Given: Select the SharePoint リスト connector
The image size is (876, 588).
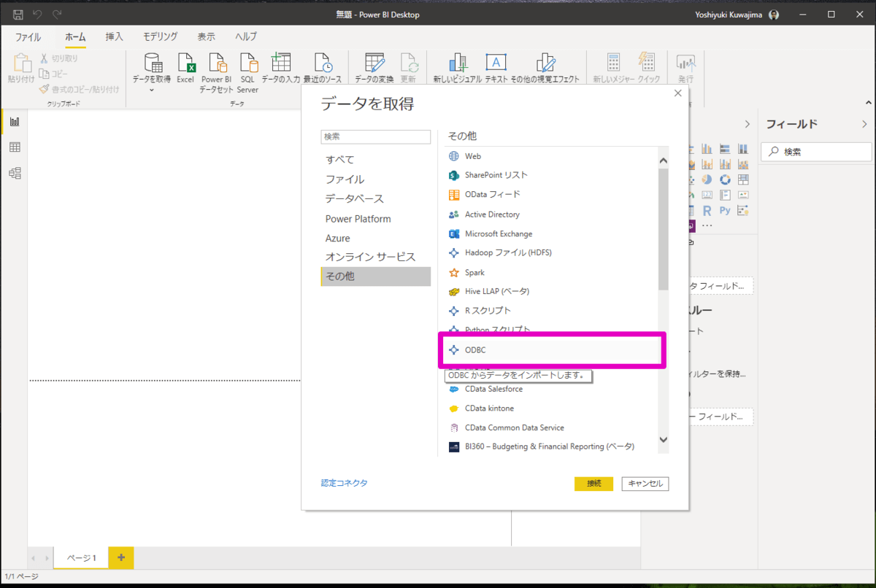Looking at the screenshot, I should point(496,175).
